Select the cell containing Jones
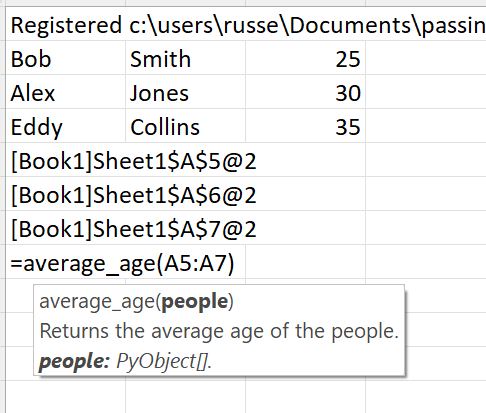486x413 pixels. [185, 92]
